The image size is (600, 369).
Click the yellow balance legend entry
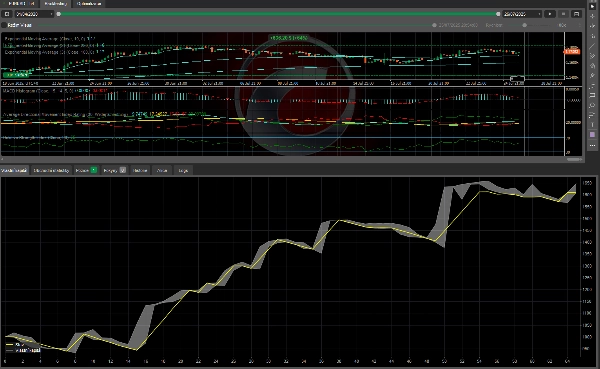[x=15, y=345]
